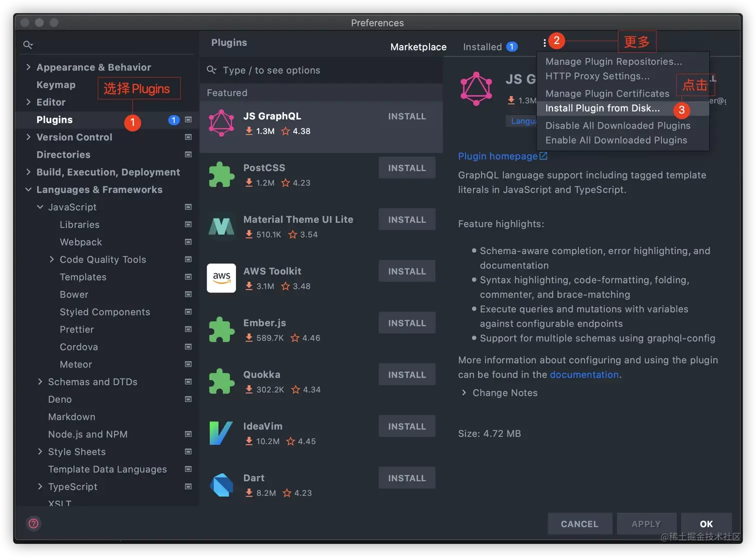756x557 pixels.
Task: Expand Build, Execution, Deployment section
Action: point(28,172)
